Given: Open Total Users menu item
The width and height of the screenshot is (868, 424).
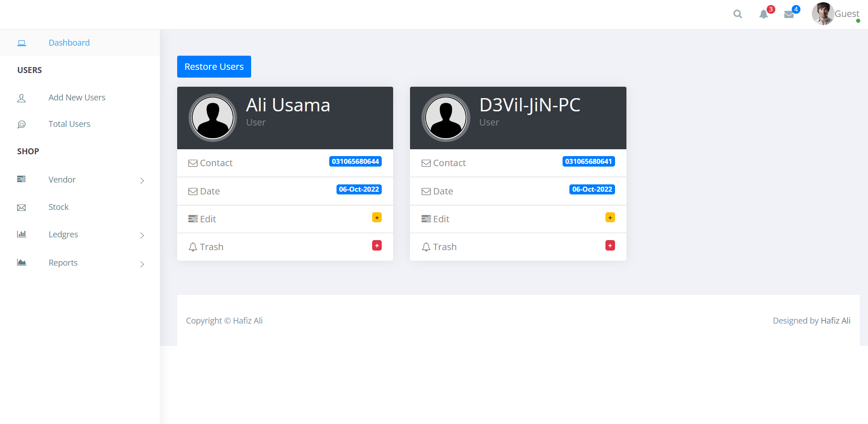Looking at the screenshot, I should tap(69, 124).
